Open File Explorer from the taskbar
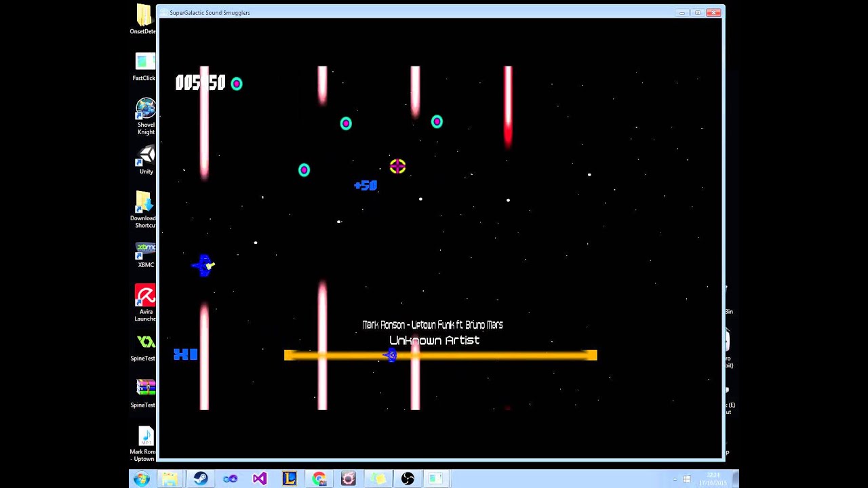The image size is (868, 488). [x=170, y=479]
